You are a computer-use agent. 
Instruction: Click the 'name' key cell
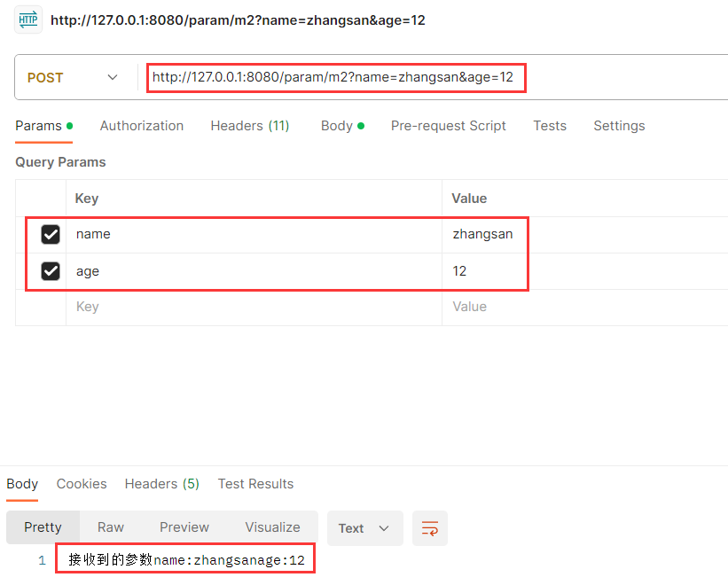pyautogui.click(x=254, y=234)
